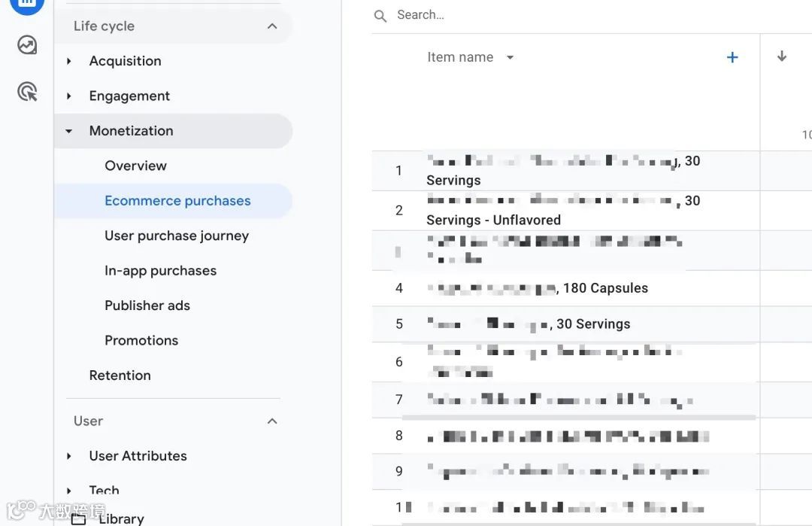Open the Publisher ads report
This screenshot has width=812, height=526.
click(147, 306)
